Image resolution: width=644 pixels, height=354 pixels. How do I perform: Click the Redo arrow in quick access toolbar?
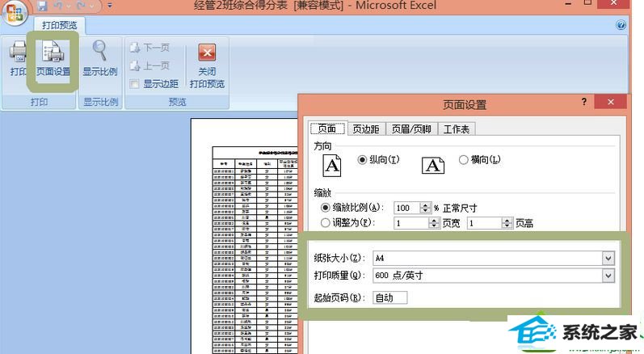[81, 6]
